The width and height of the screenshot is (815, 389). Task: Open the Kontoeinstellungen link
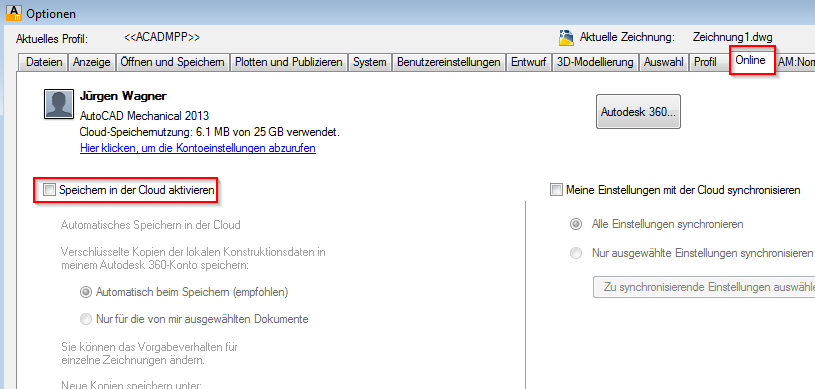coord(198,148)
